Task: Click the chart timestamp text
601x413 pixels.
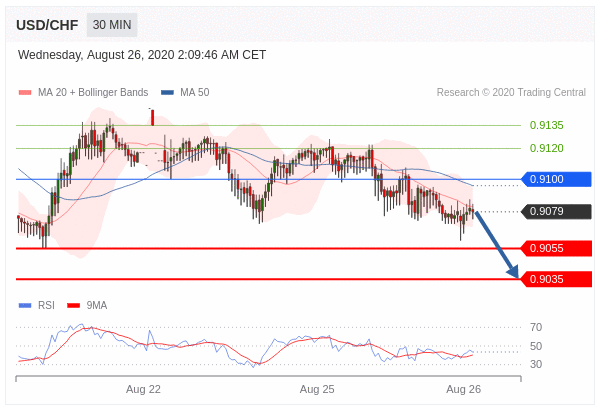Action: [142, 55]
